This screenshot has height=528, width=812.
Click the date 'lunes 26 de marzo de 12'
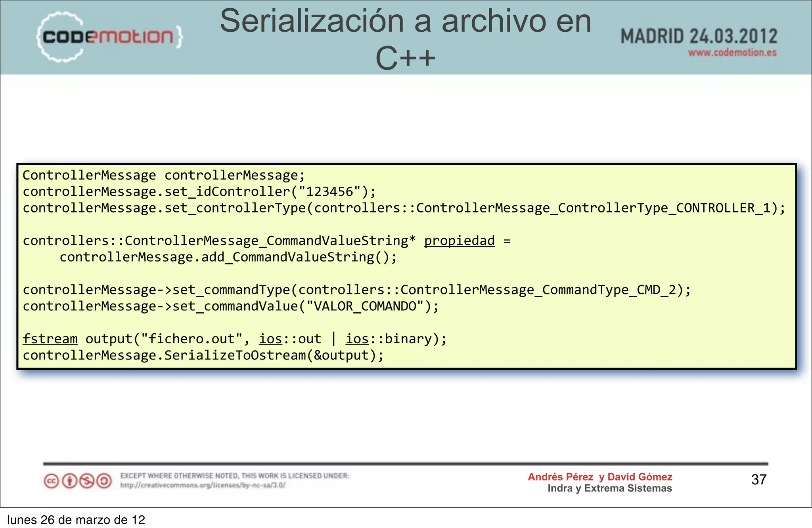click(x=76, y=520)
